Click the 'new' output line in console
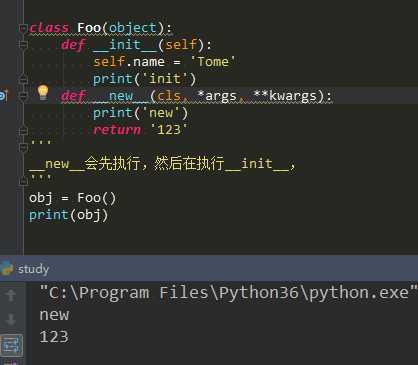418x365 pixels. (x=54, y=315)
